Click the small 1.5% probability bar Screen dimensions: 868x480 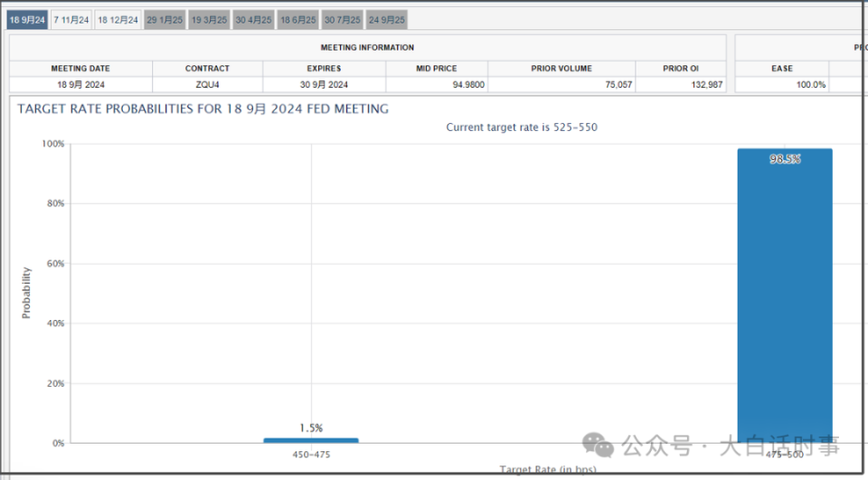click(311, 440)
